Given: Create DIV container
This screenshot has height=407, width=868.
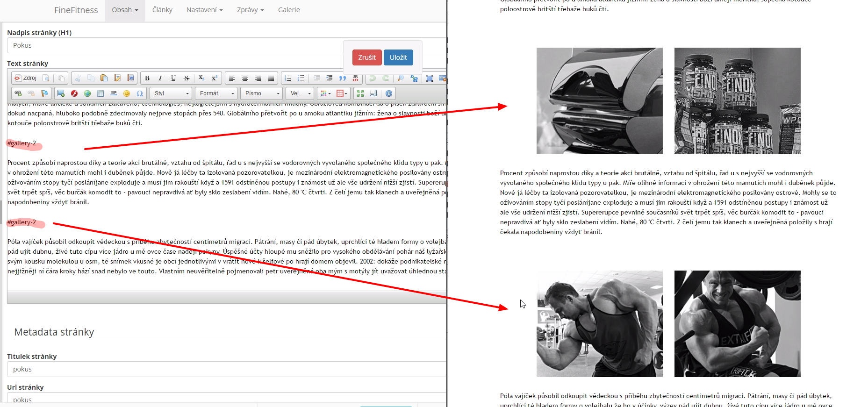Looking at the screenshot, I should (356, 78).
